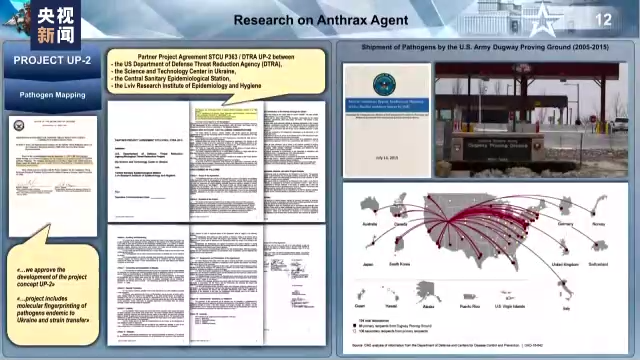This screenshot has height=360, width=640.
Task: Click the signatures page of the agreement
Action: pos(294,285)
